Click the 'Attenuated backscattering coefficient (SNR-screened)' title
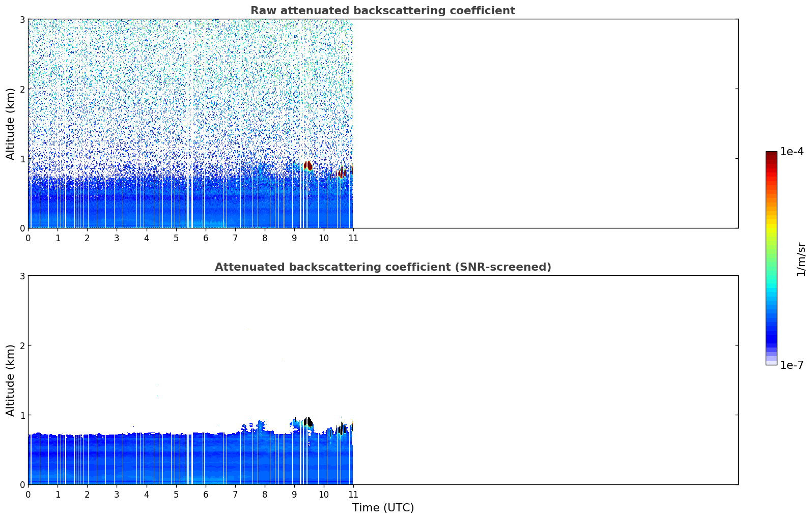 tap(382, 267)
